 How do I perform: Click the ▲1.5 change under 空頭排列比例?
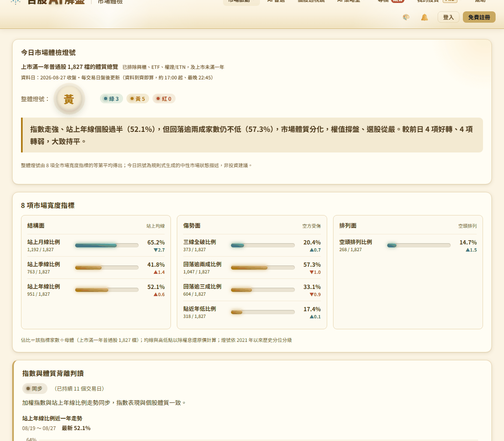click(471, 250)
